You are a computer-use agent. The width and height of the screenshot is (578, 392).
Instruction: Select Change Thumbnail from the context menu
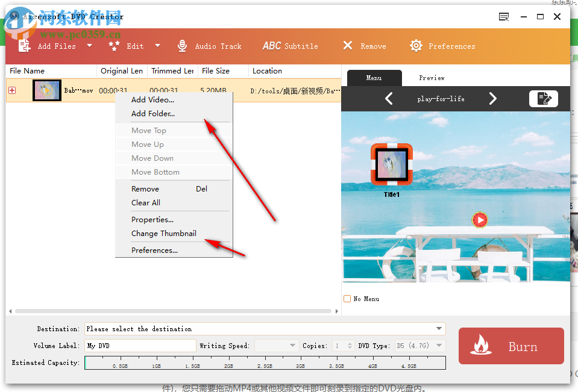pyautogui.click(x=165, y=234)
